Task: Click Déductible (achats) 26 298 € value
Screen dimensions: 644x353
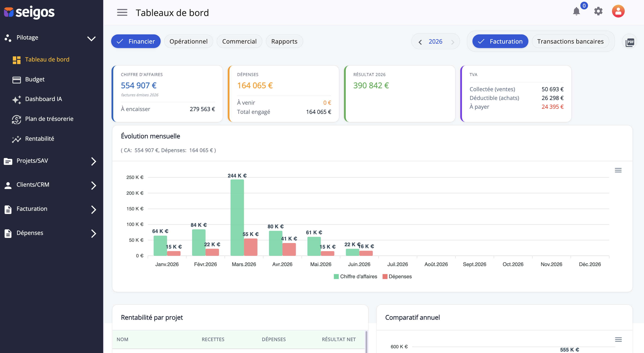Action: pyautogui.click(x=553, y=98)
